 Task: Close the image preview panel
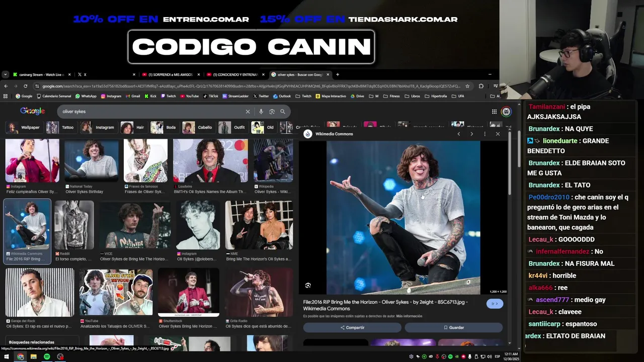coord(498,134)
